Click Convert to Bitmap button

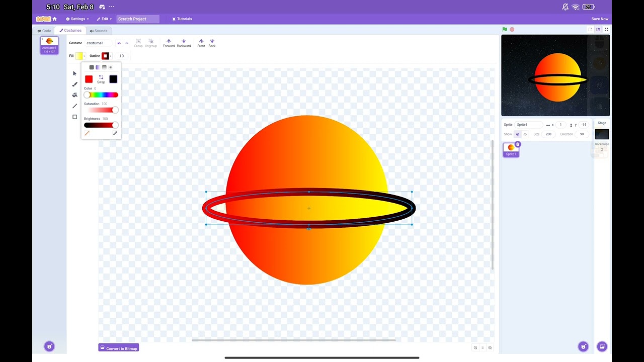click(x=118, y=348)
